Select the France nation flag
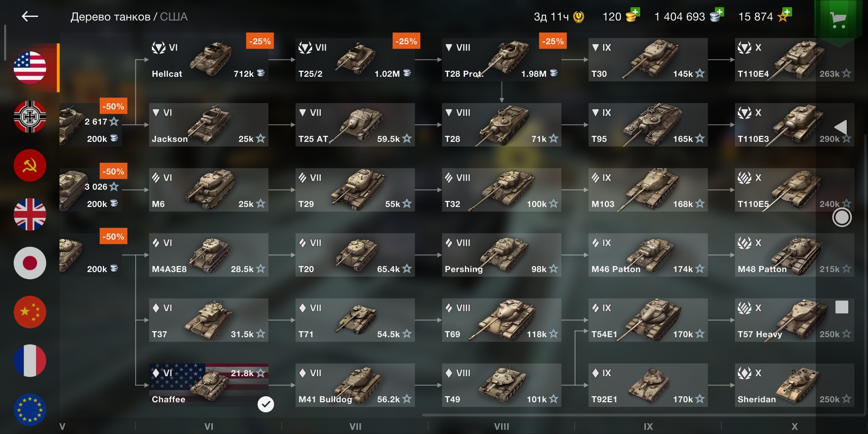The image size is (868, 434). [x=30, y=361]
